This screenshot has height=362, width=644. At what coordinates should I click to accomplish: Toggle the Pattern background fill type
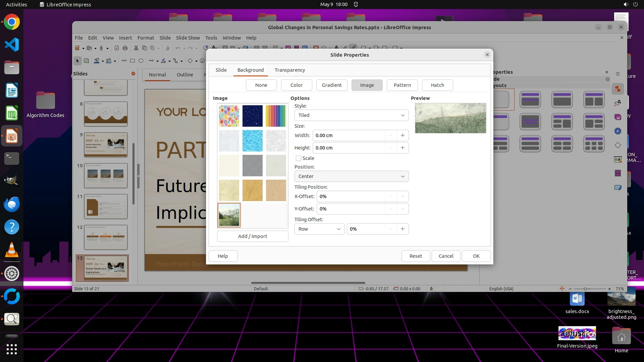pos(402,85)
